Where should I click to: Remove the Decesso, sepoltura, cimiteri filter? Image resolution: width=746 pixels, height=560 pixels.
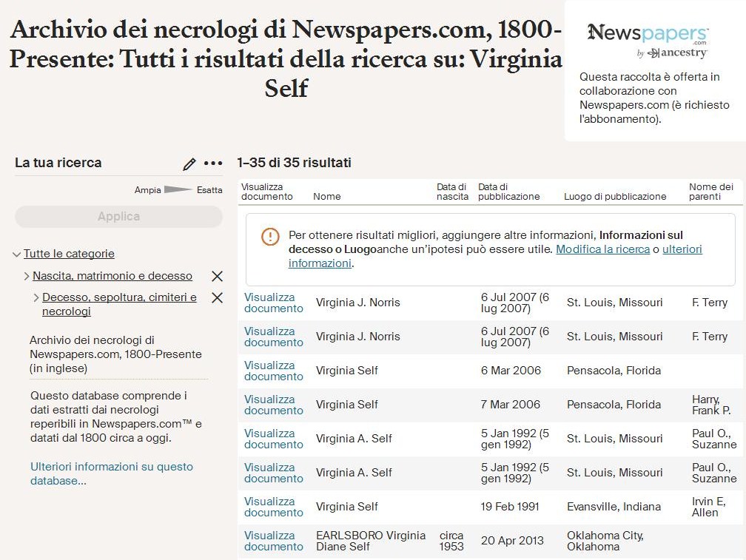pyautogui.click(x=217, y=297)
